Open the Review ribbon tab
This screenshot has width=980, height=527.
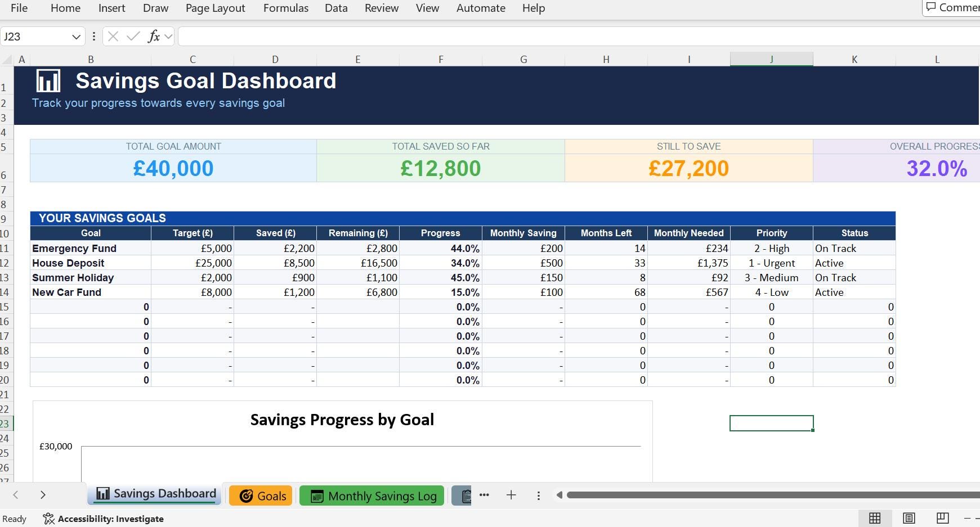[x=381, y=8]
